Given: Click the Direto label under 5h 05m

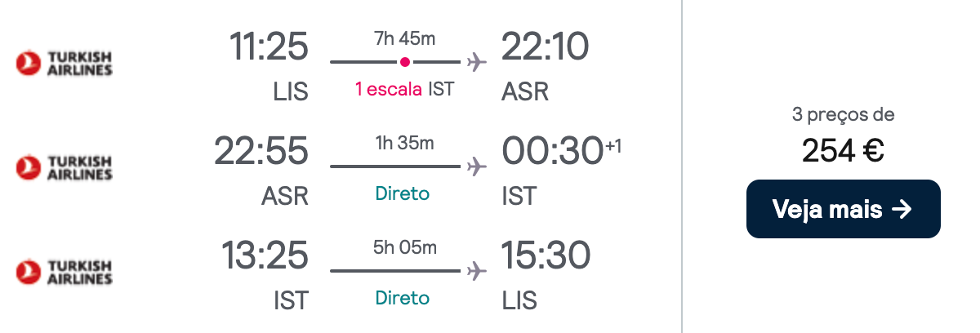Looking at the screenshot, I should (403, 298).
